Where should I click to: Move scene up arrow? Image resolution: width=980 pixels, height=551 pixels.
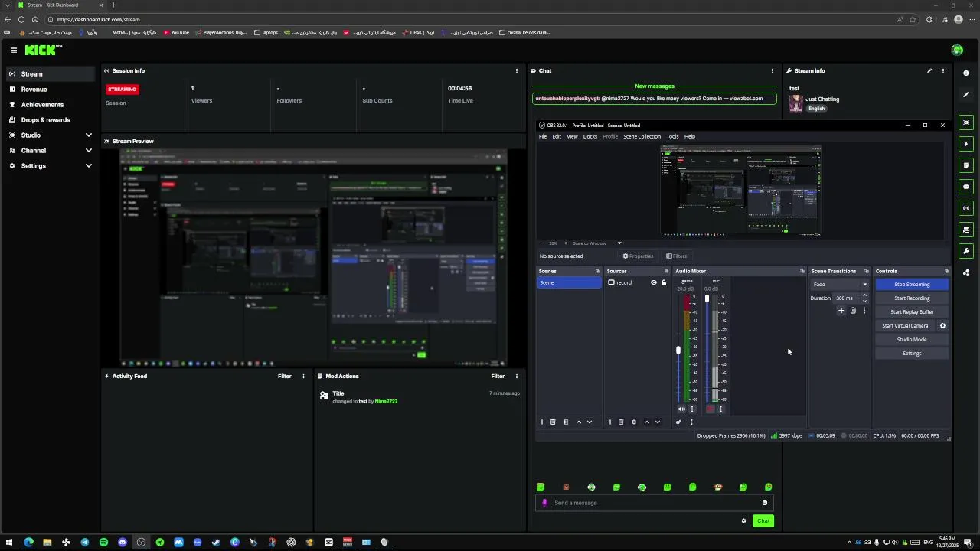tap(578, 422)
